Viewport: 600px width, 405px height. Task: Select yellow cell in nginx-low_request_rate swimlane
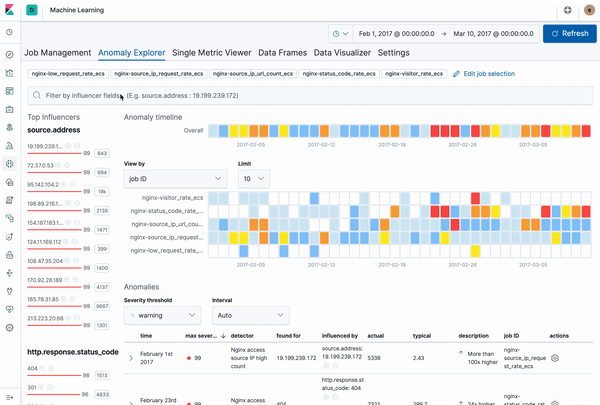[475, 251]
